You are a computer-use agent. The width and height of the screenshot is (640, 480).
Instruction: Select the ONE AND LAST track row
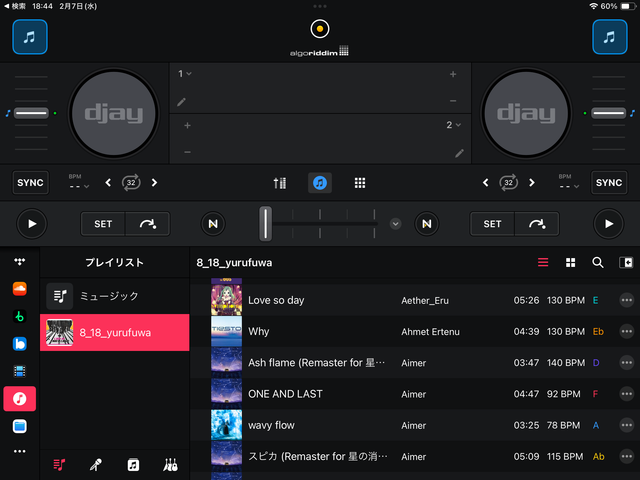point(415,394)
